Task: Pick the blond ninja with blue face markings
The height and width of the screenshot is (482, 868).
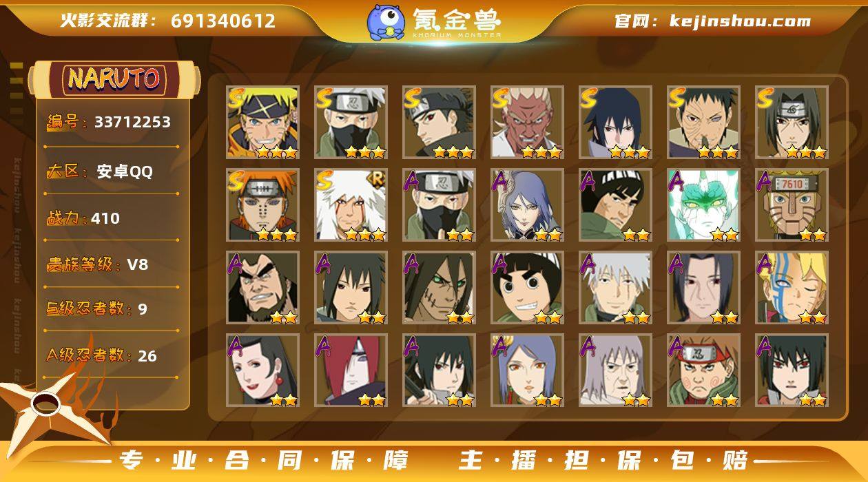Action: [x=792, y=288]
